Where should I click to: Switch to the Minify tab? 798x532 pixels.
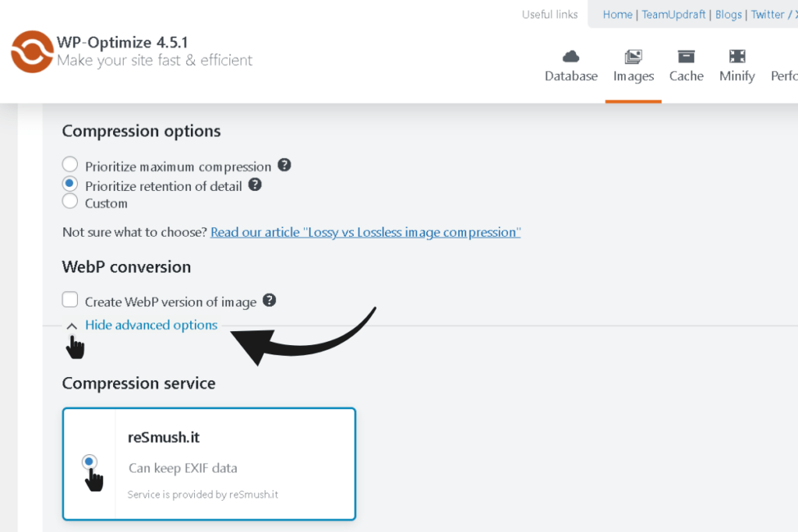click(x=737, y=76)
